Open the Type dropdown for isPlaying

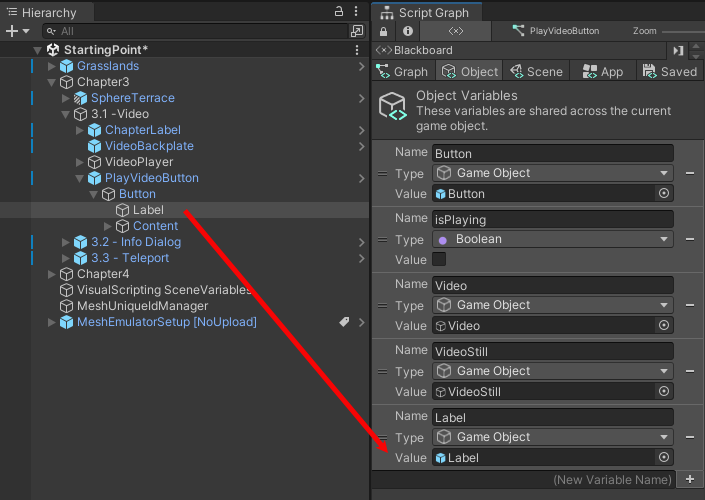coord(553,239)
